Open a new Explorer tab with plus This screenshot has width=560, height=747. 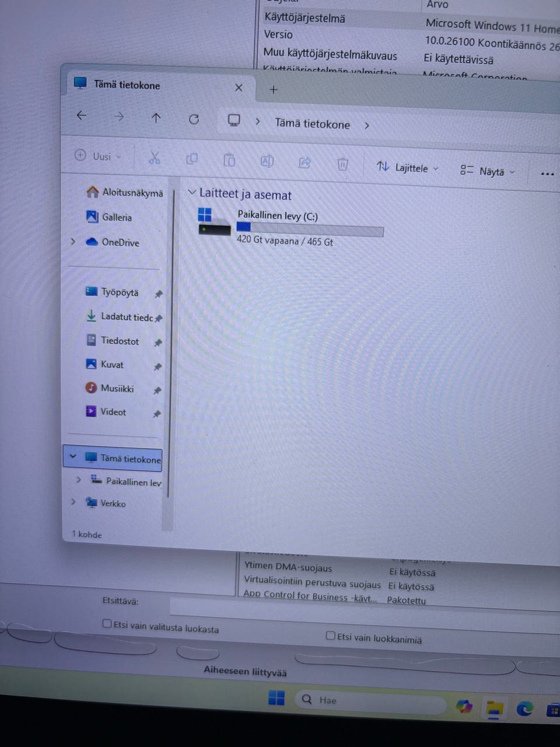(x=274, y=89)
